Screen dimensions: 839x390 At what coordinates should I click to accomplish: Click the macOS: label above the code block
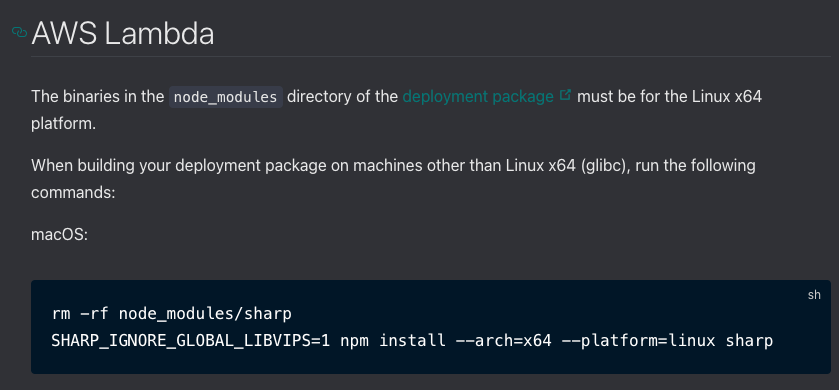point(59,235)
